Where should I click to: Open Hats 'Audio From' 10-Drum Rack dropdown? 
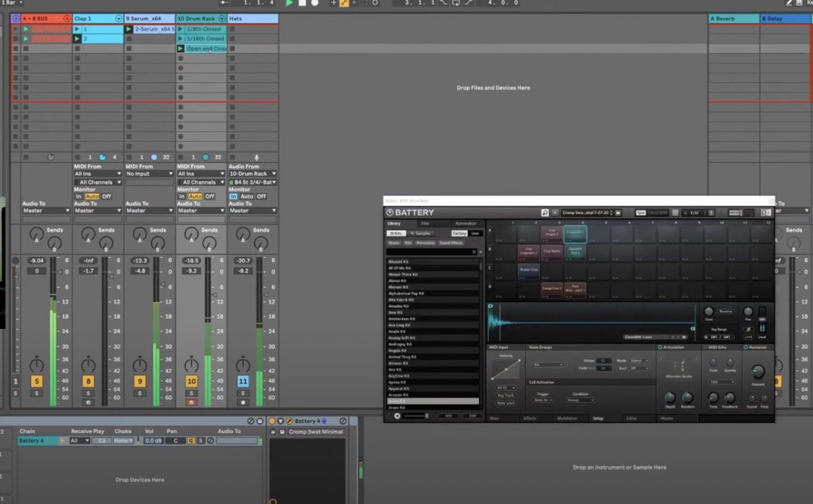point(252,173)
